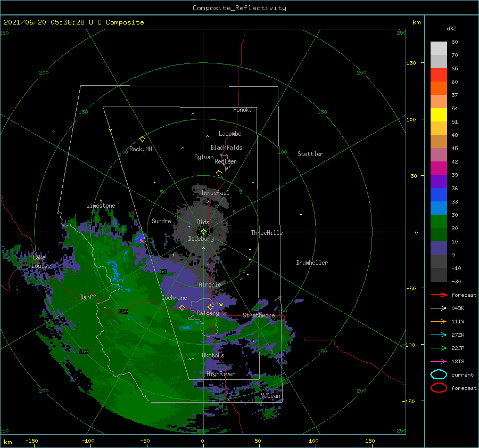Click the Innisfail town label
The width and height of the screenshot is (479, 448).
pos(215,193)
